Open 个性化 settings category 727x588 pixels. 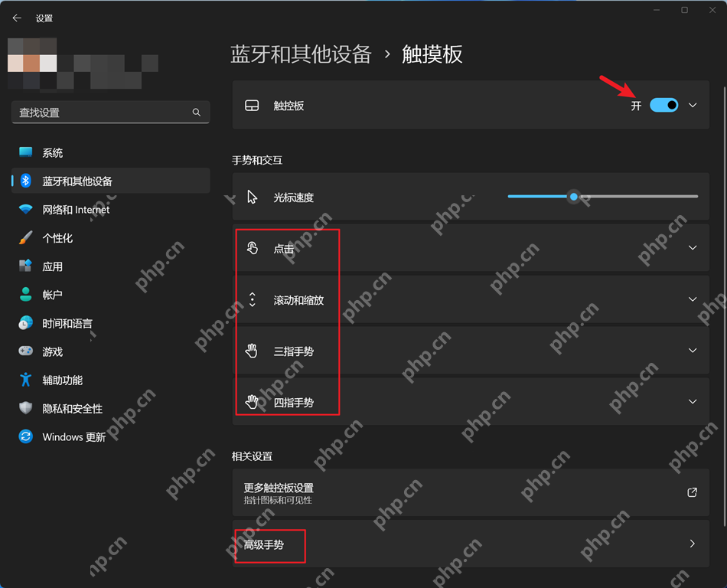(111, 238)
